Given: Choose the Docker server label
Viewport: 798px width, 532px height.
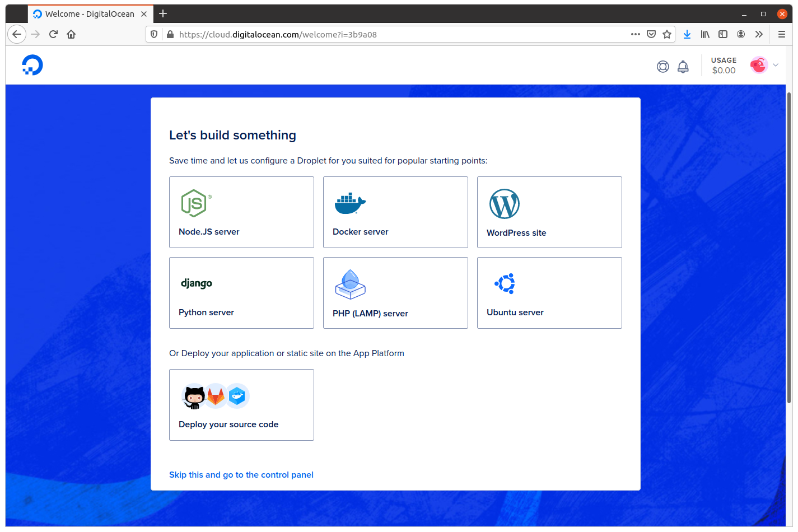Looking at the screenshot, I should tap(361, 232).
